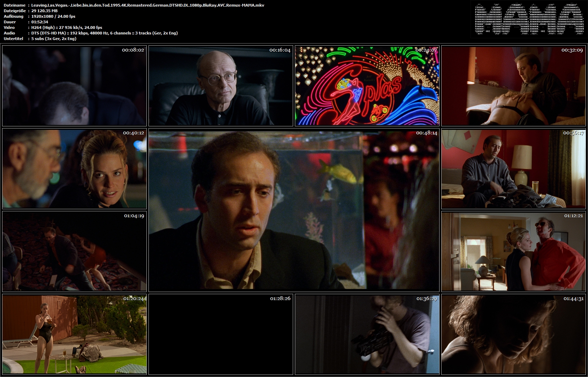
Task: Click the resolution value 1920x1080 / 24.00 fps
Action: point(53,16)
